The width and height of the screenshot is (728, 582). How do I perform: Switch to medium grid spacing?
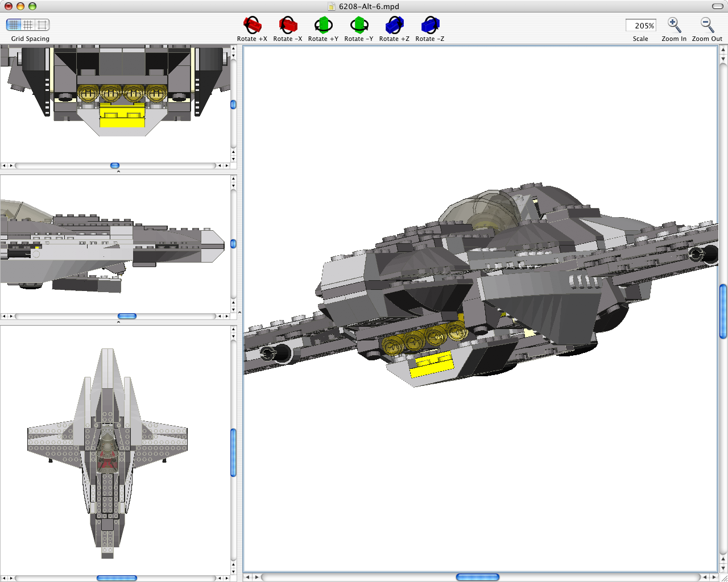coord(27,24)
